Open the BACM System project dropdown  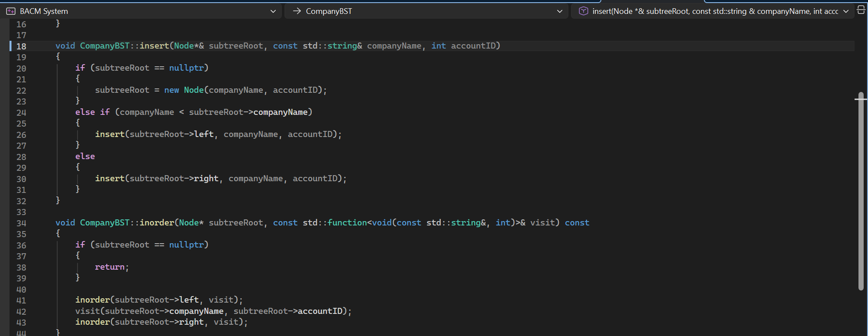click(x=141, y=11)
